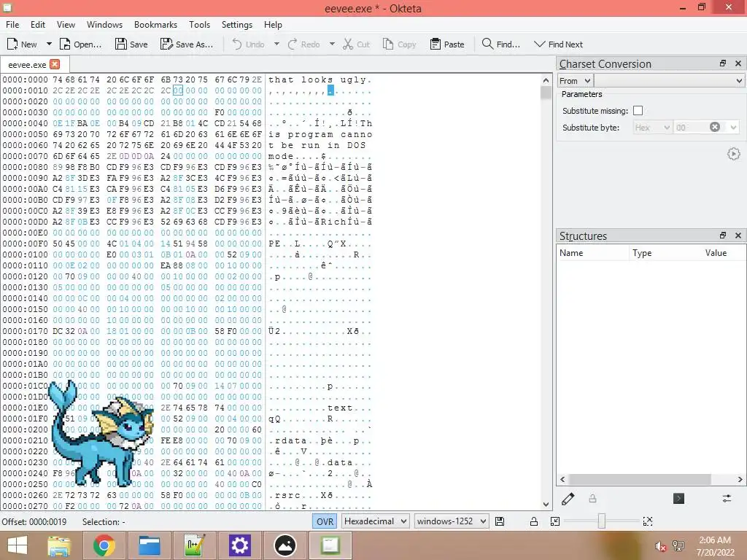Open the Tools menu
The image size is (747, 560).
pos(199,25)
